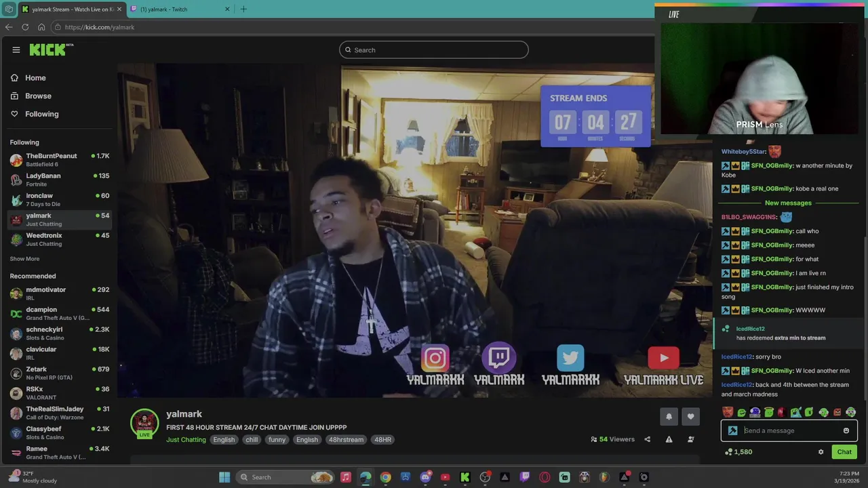The width and height of the screenshot is (868, 488).
Task: Open clavicular recommended channel
Action: click(x=60, y=352)
